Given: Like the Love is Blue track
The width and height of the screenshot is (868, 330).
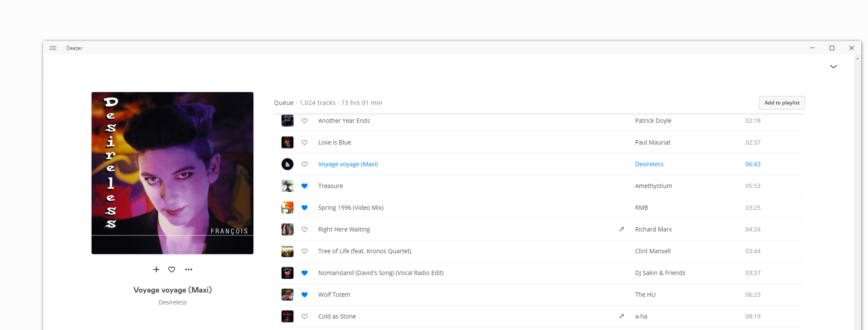Looking at the screenshot, I should pos(305,142).
